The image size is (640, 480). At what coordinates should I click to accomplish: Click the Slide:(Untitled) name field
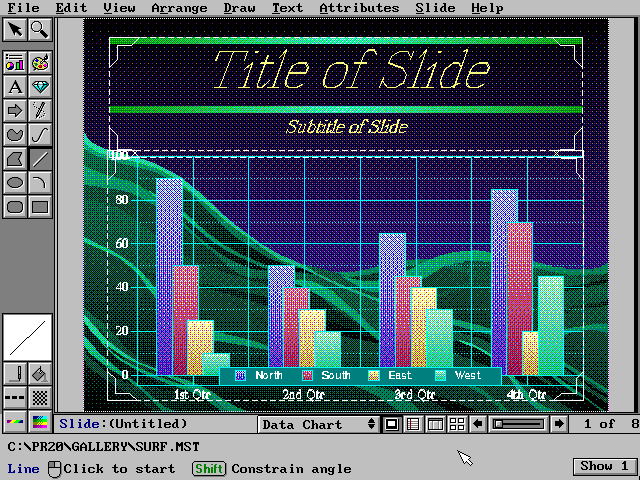coord(123,424)
